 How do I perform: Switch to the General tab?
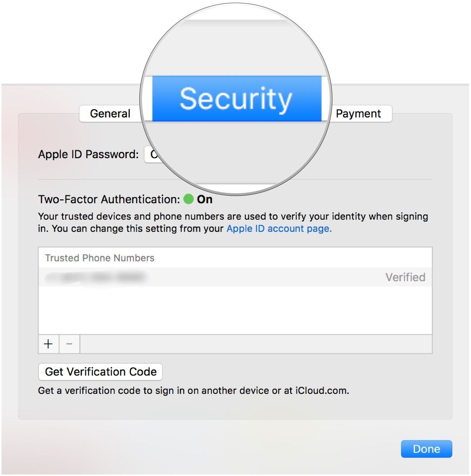[x=110, y=113]
